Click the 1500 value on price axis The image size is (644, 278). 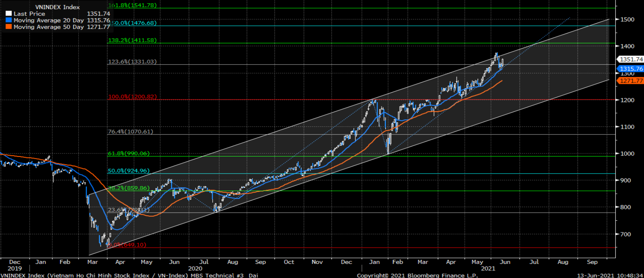pos(627,19)
